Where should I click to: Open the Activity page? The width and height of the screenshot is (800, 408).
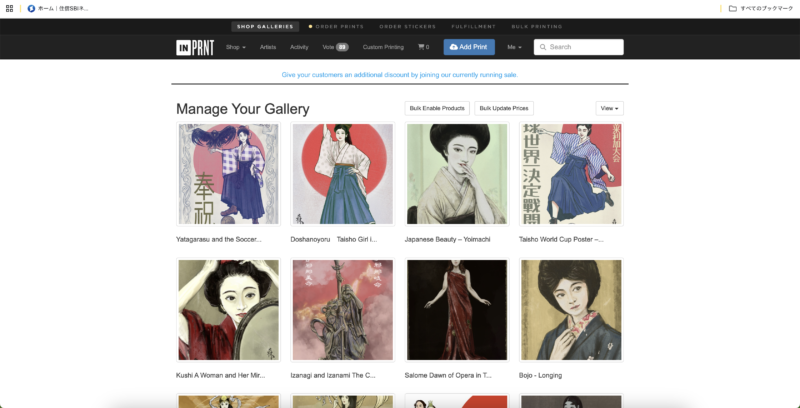point(299,47)
